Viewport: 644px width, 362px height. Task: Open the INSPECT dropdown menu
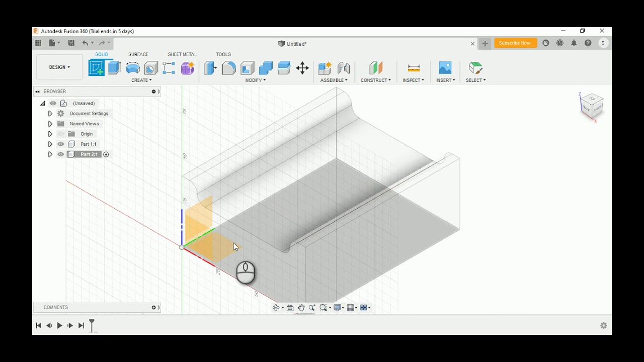(414, 80)
